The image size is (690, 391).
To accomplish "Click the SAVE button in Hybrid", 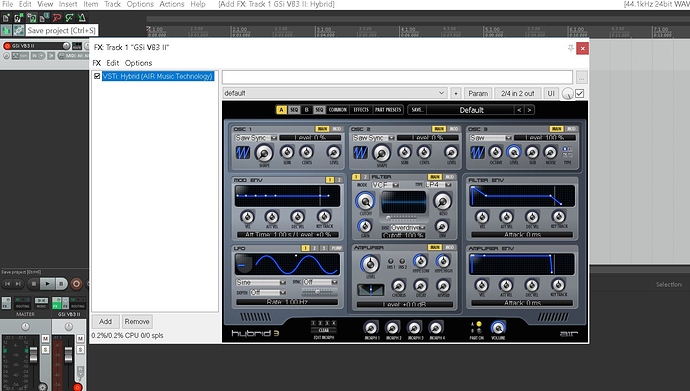I will [417, 110].
